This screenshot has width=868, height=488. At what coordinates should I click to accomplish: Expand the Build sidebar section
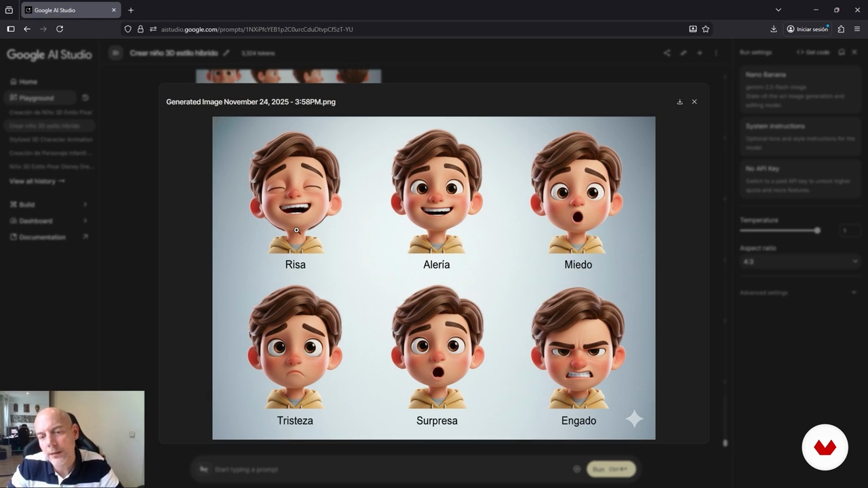[49, 204]
